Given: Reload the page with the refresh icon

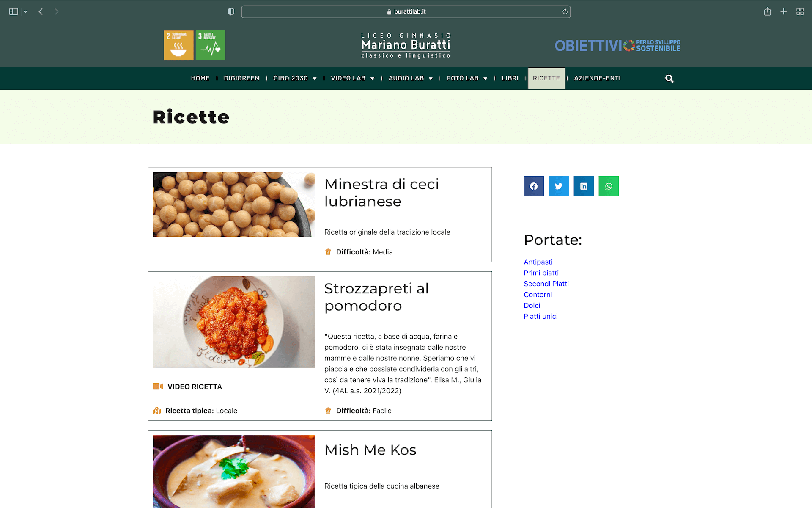Looking at the screenshot, I should [565, 11].
